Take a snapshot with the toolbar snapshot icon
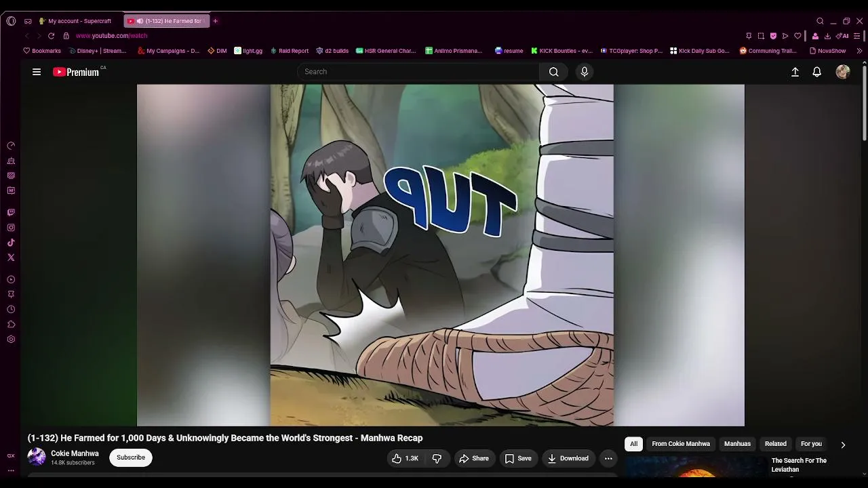 coord(761,36)
